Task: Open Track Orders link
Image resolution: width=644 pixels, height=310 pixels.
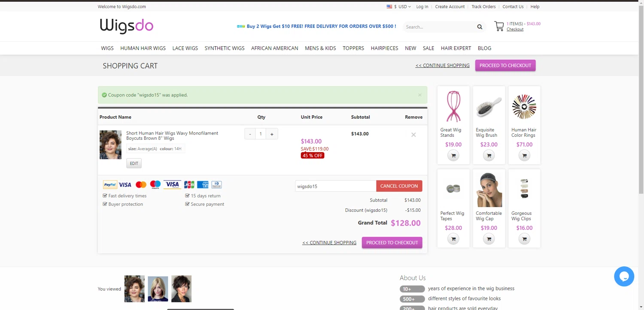Action: (x=483, y=6)
